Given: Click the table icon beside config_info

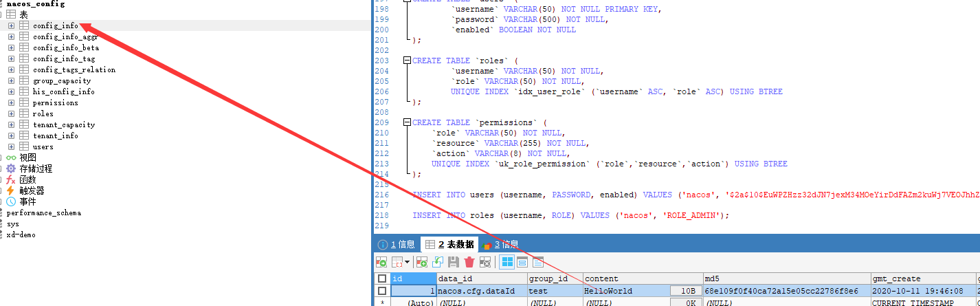Looking at the screenshot, I should 24,25.
